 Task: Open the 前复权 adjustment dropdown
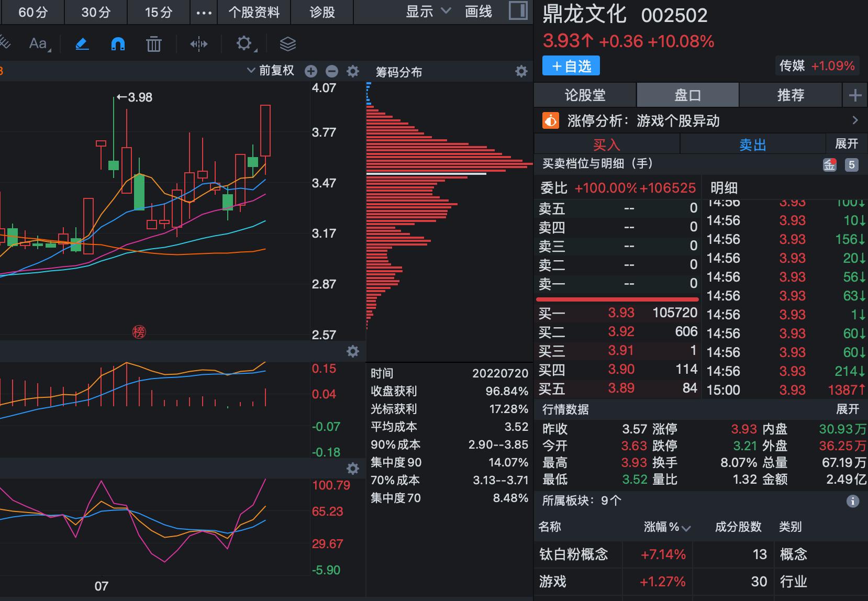[271, 71]
